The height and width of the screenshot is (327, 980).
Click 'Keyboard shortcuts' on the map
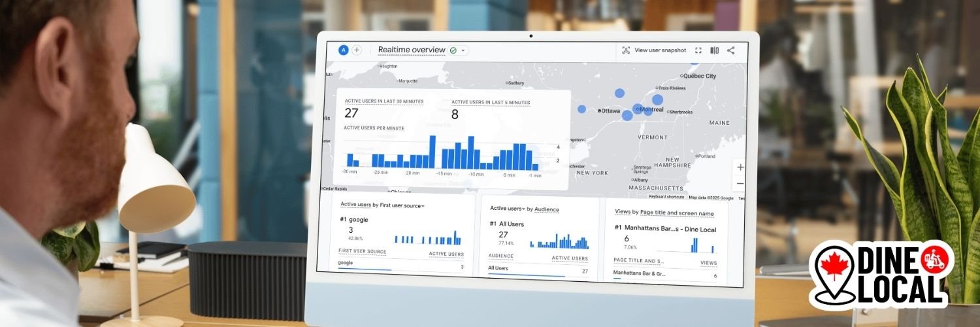coord(666,197)
